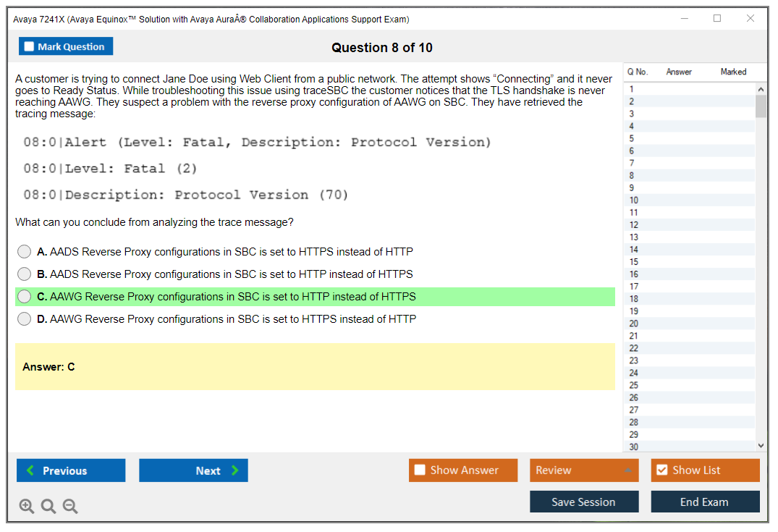
Task: Maximize the exam window
Action: pos(717,19)
